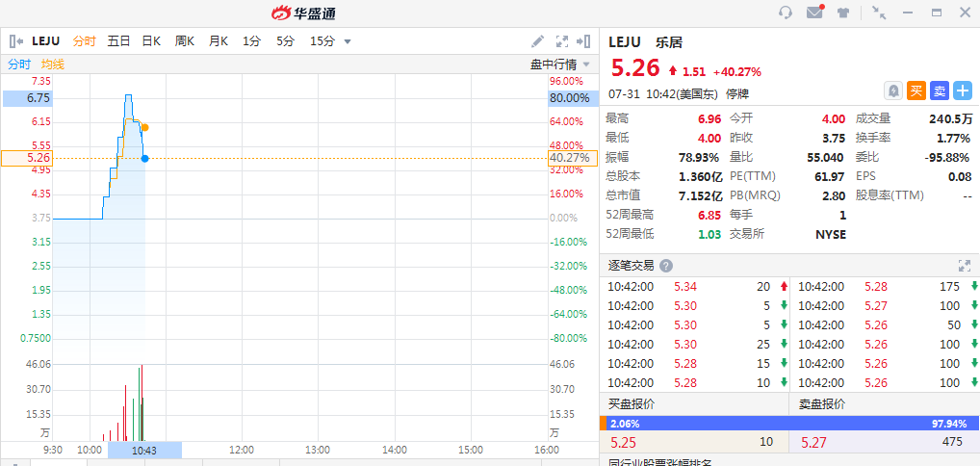Click the 52周最低 value 1.03

pyautogui.click(x=709, y=234)
